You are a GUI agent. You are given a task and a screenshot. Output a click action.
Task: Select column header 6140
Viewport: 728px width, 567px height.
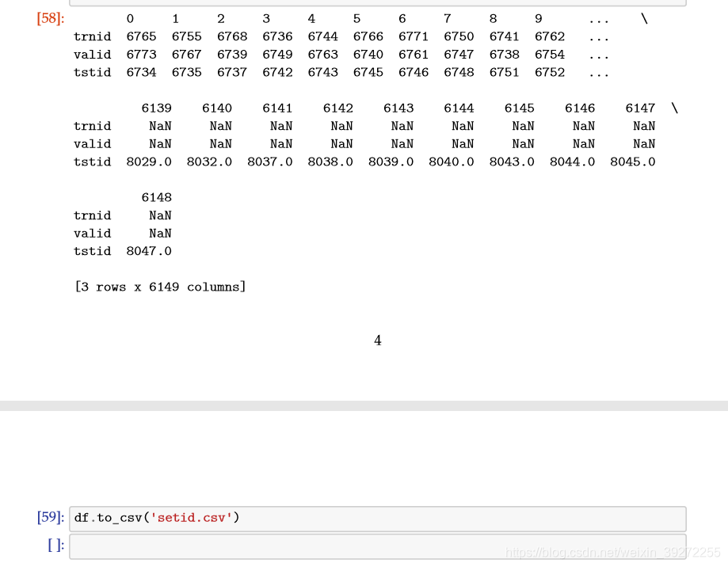(x=217, y=108)
